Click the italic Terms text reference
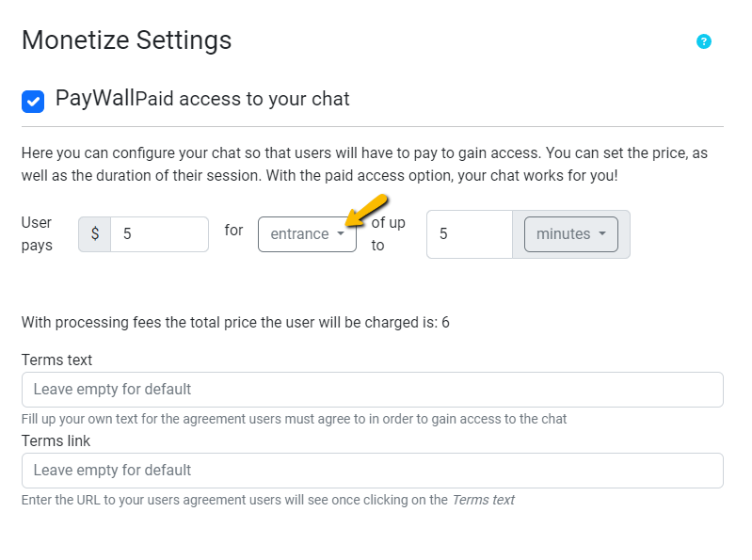 tap(483, 501)
